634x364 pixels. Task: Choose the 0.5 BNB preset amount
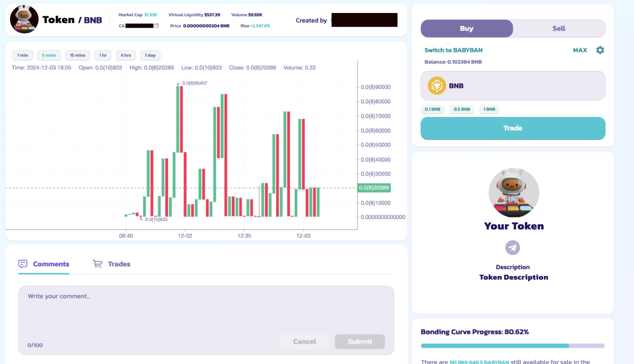[461, 109]
